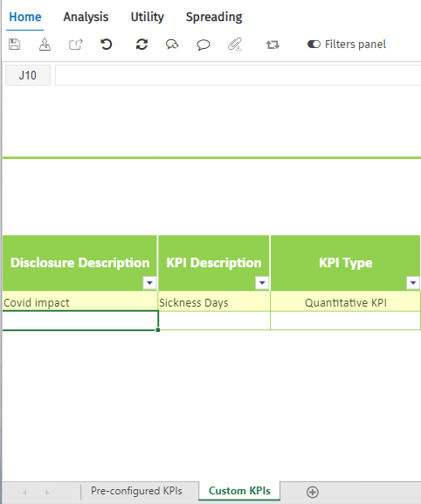This screenshot has width=421, height=504.
Task: Click the KPI Type column header
Action: click(x=346, y=263)
